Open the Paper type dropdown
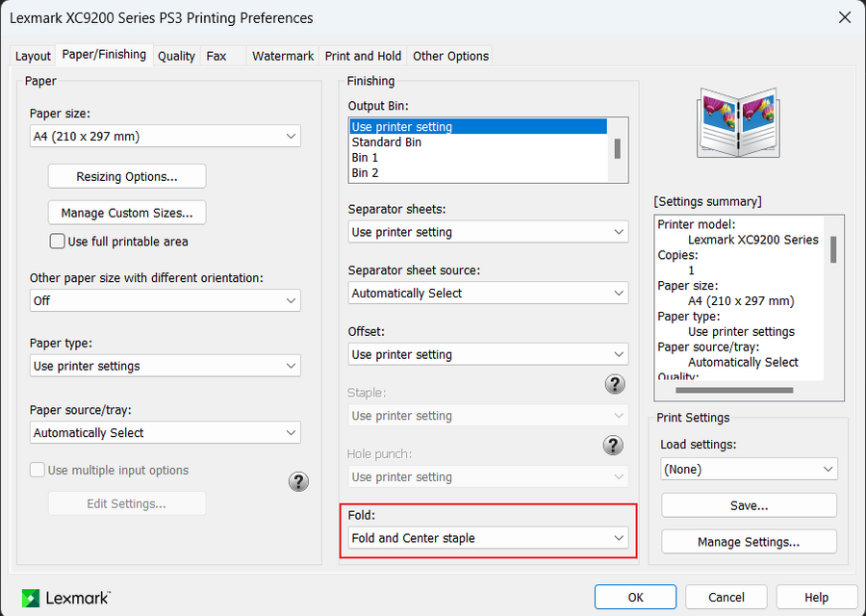The height and width of the screenshot is (616, 866). click(165, 366)
